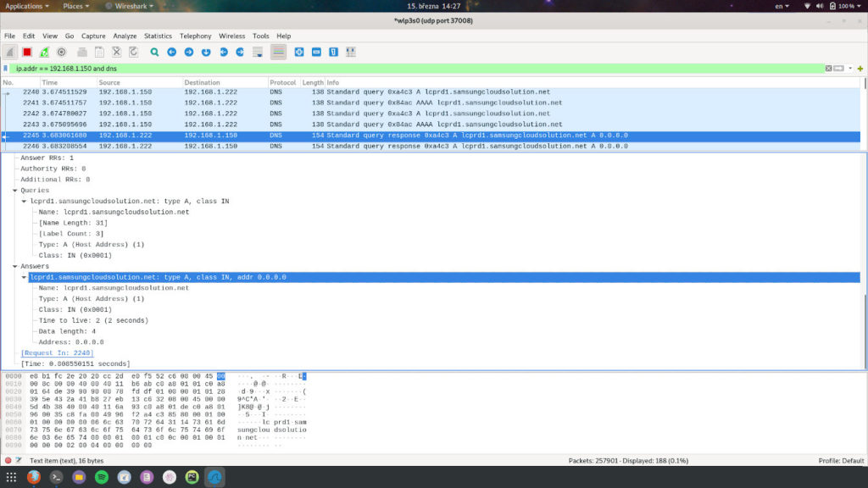Toggle auto-scroll during live capture

pos(258,52)
